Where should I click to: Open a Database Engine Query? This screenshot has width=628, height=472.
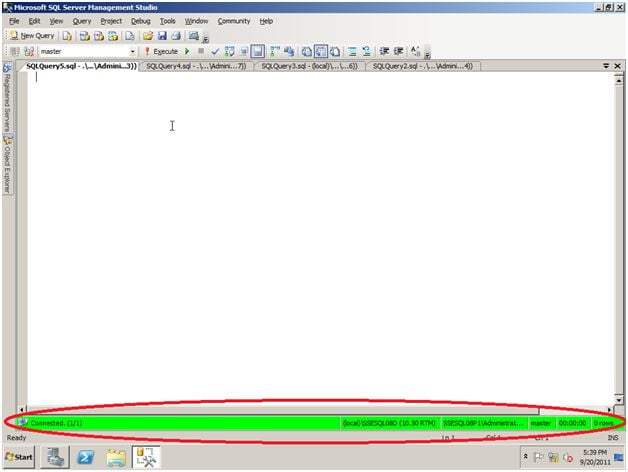tap(67, 36)
